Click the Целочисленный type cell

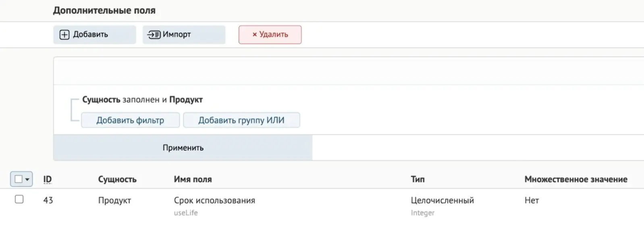[442, 200]
